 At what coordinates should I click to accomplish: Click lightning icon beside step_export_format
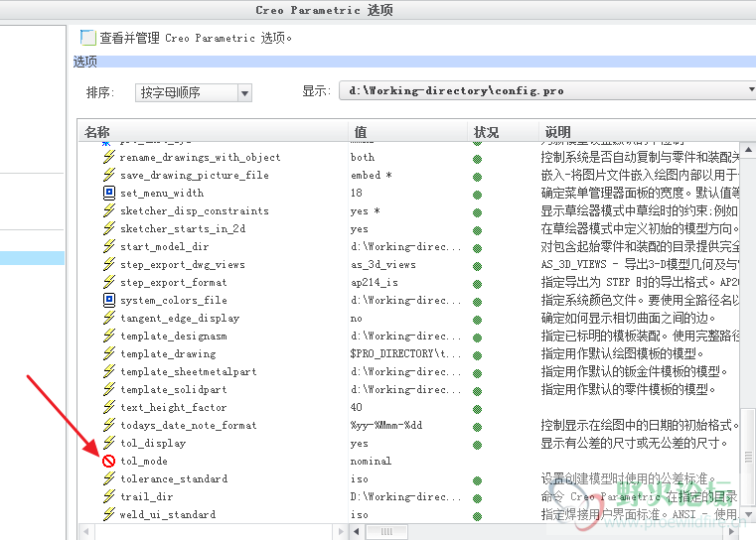109,282
